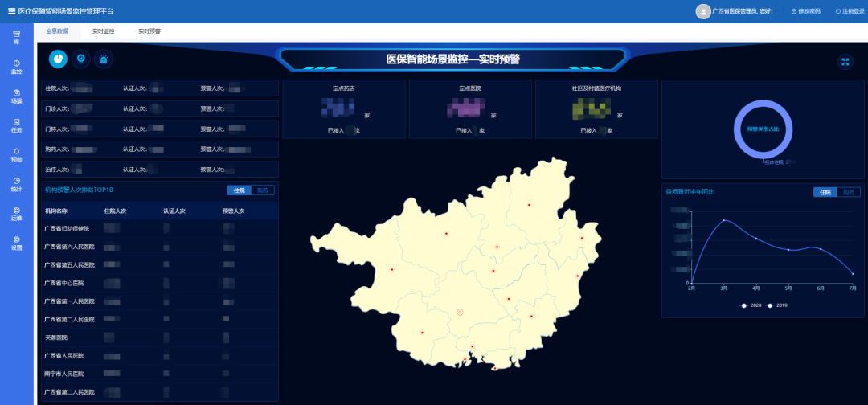The image size is (868, 405).
Task: Switch year-over-year chart to 购药
Action: [849, 192]
